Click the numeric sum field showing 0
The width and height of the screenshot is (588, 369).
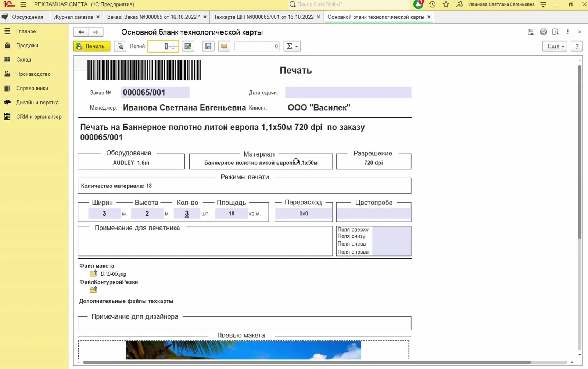click(257, 46)
